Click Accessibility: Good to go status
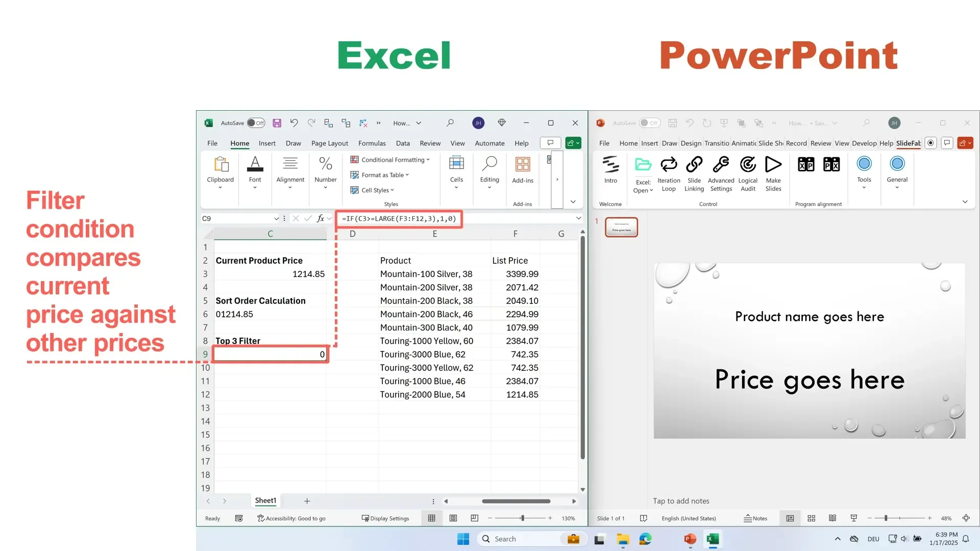Screen dimensions: 980x551 pos(291,518)
